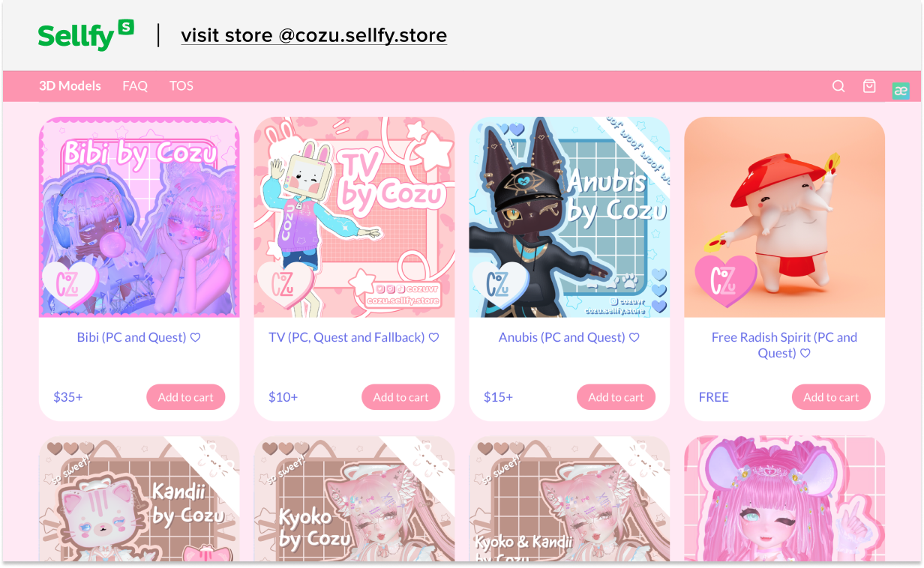Viewport: 924px width, 568px height.
Task: Go to the TOS page
Action: 181,86
